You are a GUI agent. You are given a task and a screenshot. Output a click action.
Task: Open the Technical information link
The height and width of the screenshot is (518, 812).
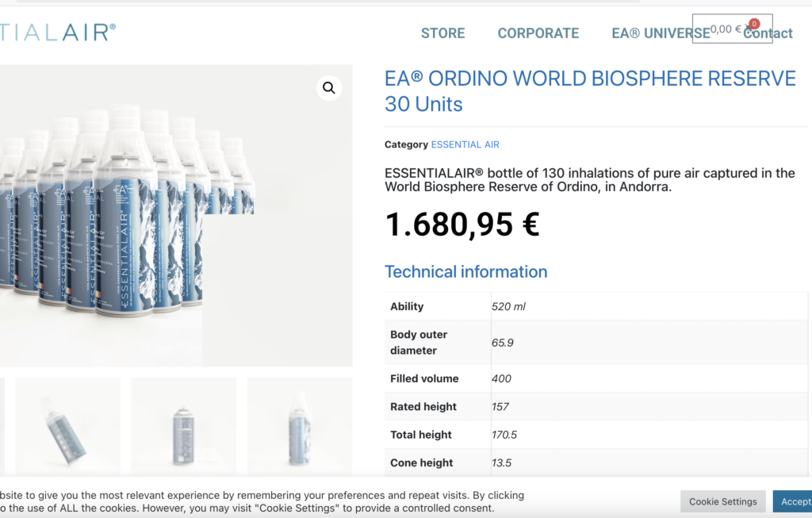point(465,271)
